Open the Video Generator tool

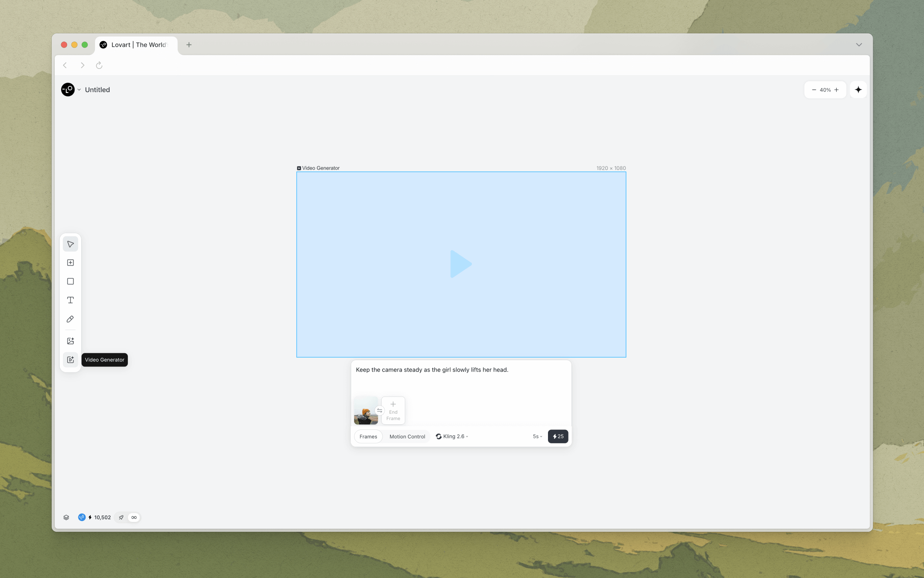pyautogui.click(x=71, y=360)
